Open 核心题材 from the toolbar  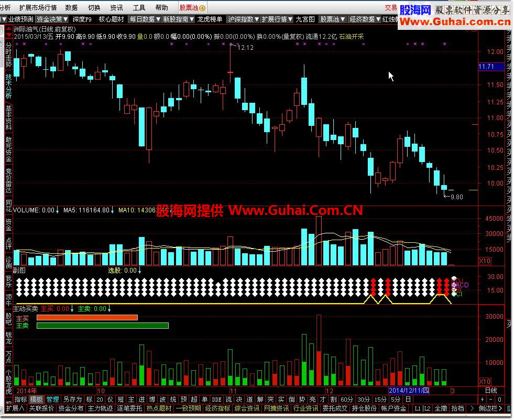(111, 19)
